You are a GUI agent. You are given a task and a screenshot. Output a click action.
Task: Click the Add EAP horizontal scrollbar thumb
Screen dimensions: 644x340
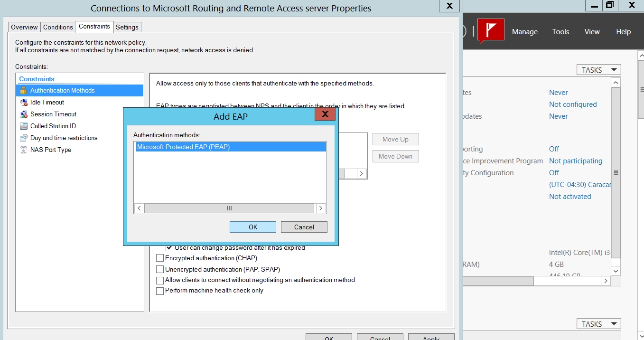229,208
